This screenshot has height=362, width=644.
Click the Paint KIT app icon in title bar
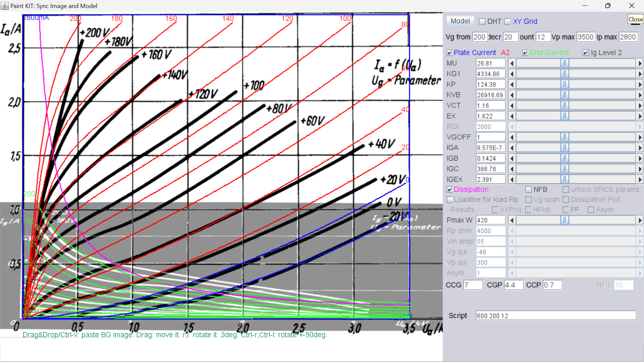(x=5, y=6)
